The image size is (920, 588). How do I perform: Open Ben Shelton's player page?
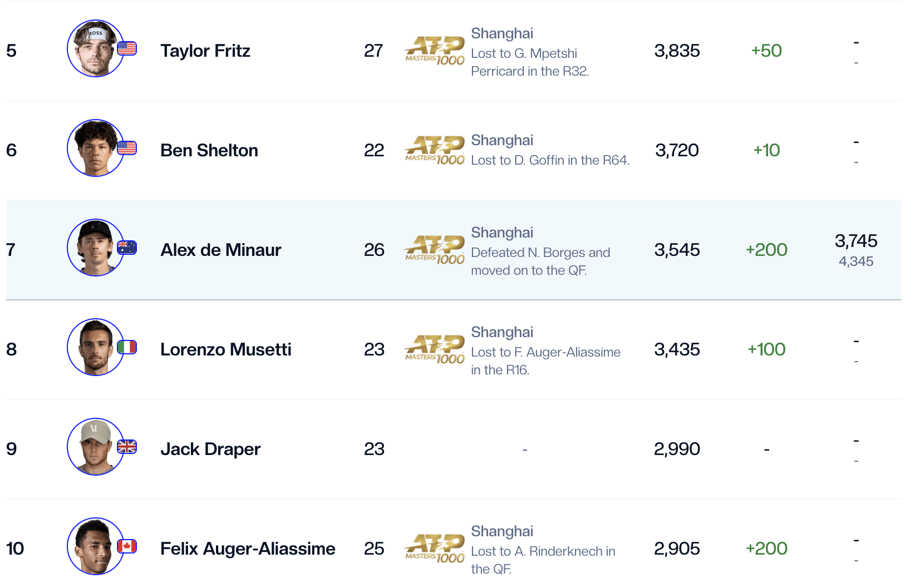pyautogui.click(x=209, y=150)
